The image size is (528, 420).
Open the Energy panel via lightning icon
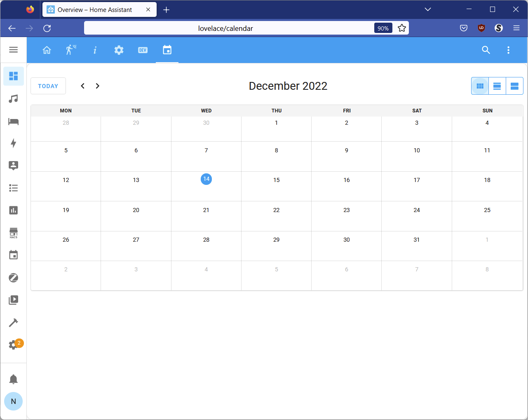[x=13, y=143]
